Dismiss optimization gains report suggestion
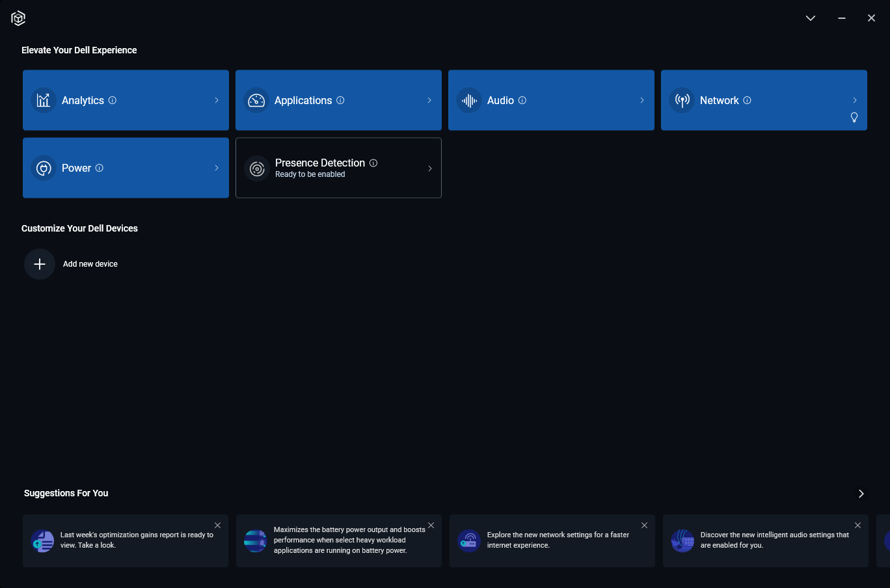The image size is (890, 588). (218, 526)
